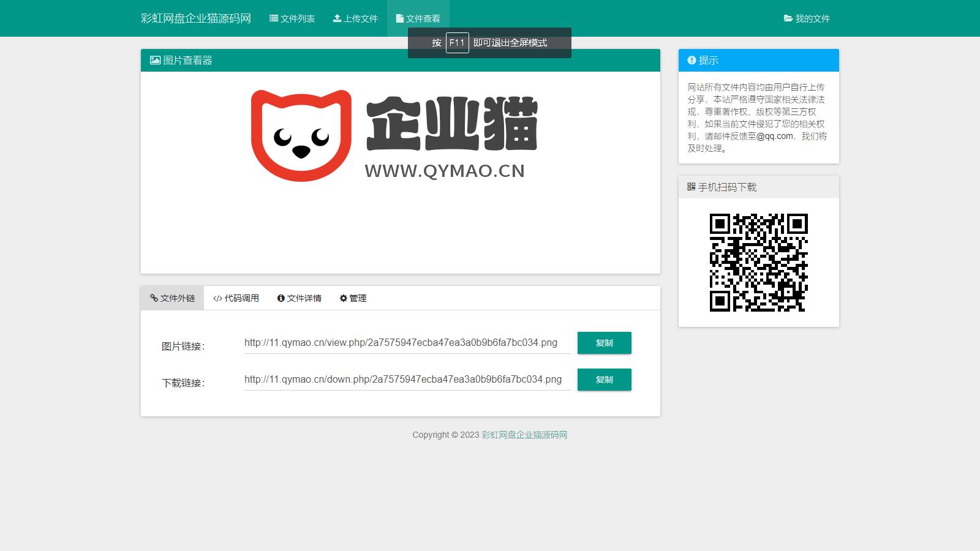Click the 手机扫码下载 panel heading
Image resolution: width=980 pixels, height=551 pixels.
(x=728, y=187)
